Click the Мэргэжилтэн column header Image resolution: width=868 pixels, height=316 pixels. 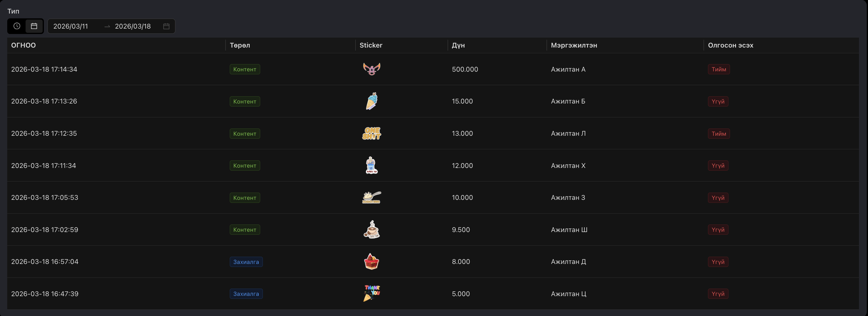574,45
